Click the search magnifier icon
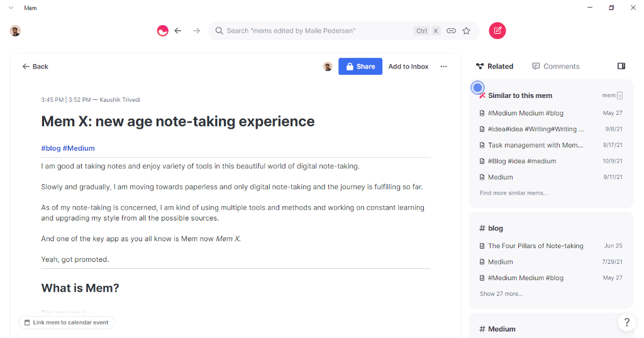This screenshot has height=338, width=644. click(x=219, y=31)
